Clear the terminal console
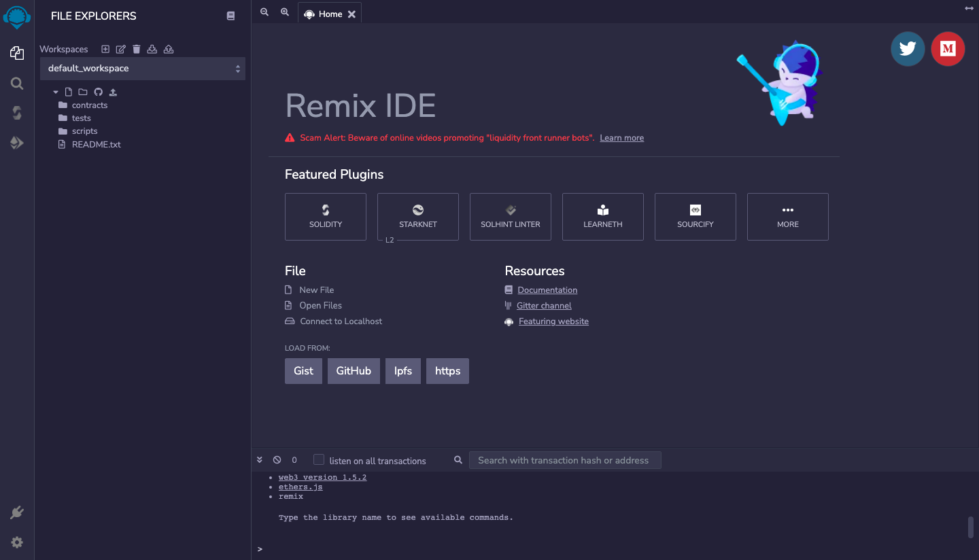979x560 pixels. coord(277,460)
